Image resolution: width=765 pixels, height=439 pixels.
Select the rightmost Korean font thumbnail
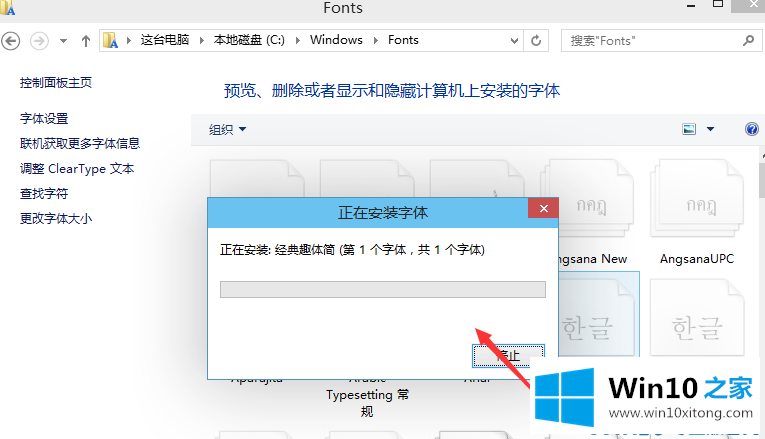(697, 317)
